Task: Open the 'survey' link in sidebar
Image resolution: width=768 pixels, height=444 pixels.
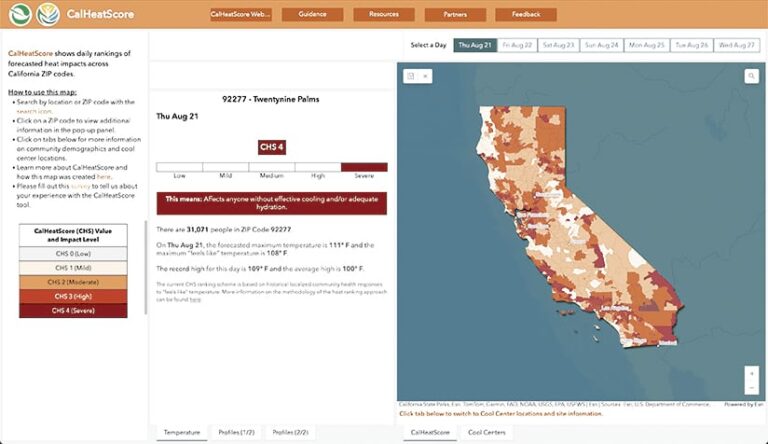Action: coord(81,186)
